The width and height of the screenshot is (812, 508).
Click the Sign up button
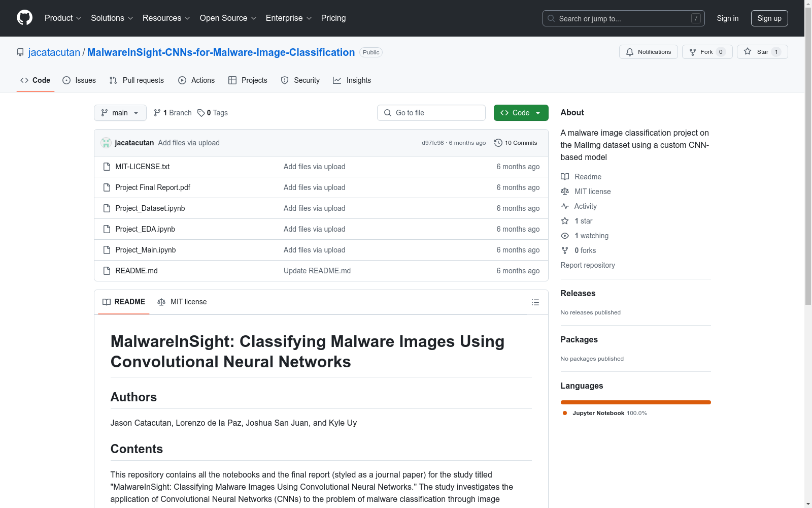coord(769,18)
